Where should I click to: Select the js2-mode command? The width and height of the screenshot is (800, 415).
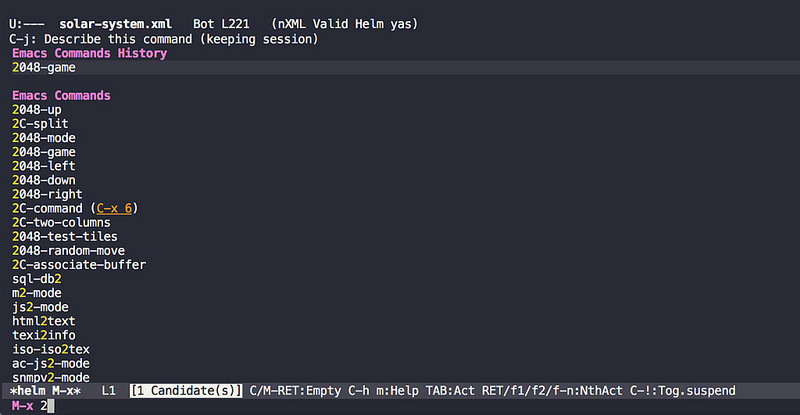coord(40,306)
